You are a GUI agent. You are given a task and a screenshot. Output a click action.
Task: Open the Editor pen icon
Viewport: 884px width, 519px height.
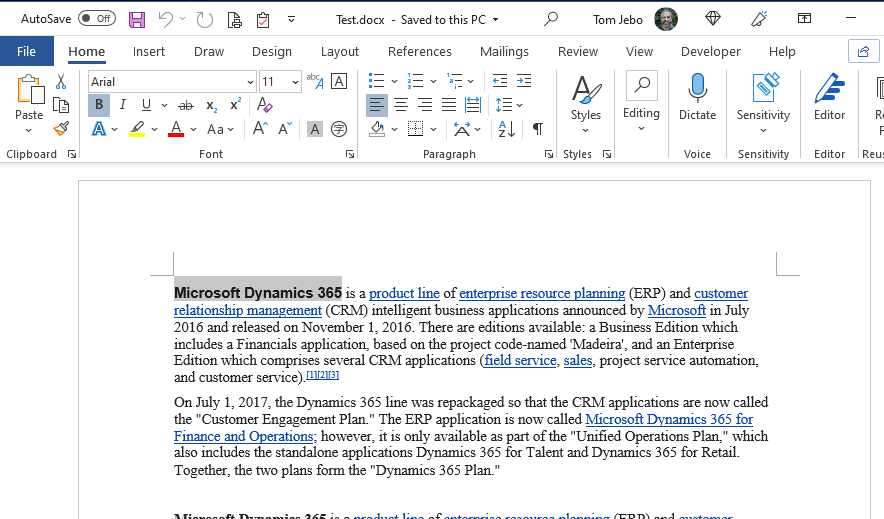tap(829, 88)
